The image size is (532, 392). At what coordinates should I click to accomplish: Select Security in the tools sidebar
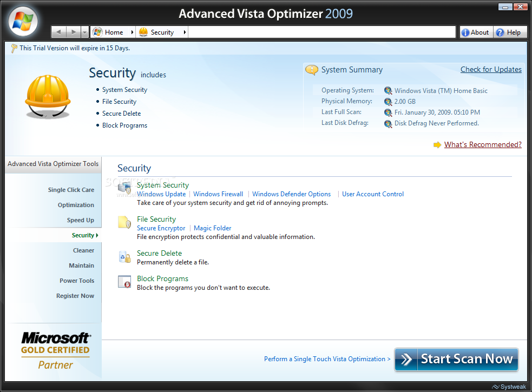(x=83, y=235)
